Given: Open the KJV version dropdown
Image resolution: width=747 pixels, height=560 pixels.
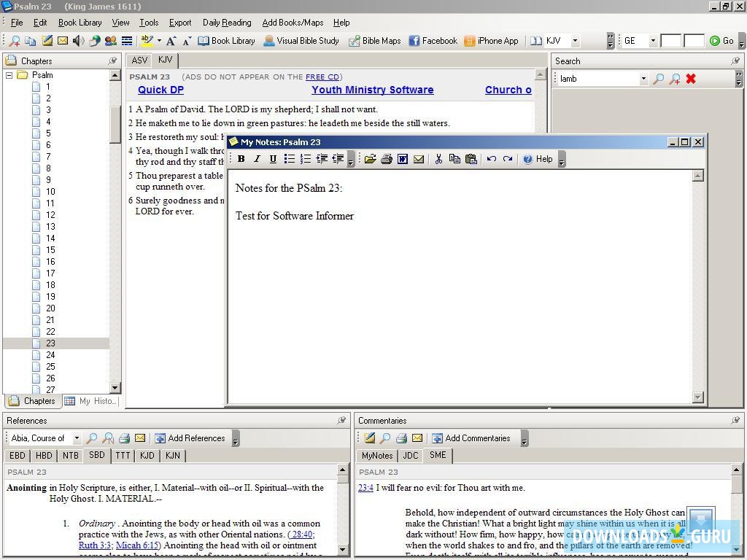Looking at the screenshot, I should (x=575, y=41).
